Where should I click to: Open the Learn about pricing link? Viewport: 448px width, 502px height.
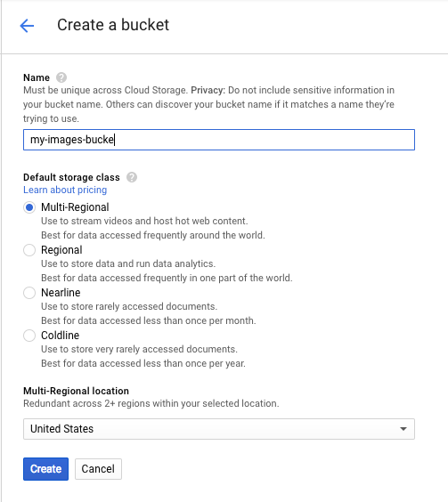coord(65,190)
